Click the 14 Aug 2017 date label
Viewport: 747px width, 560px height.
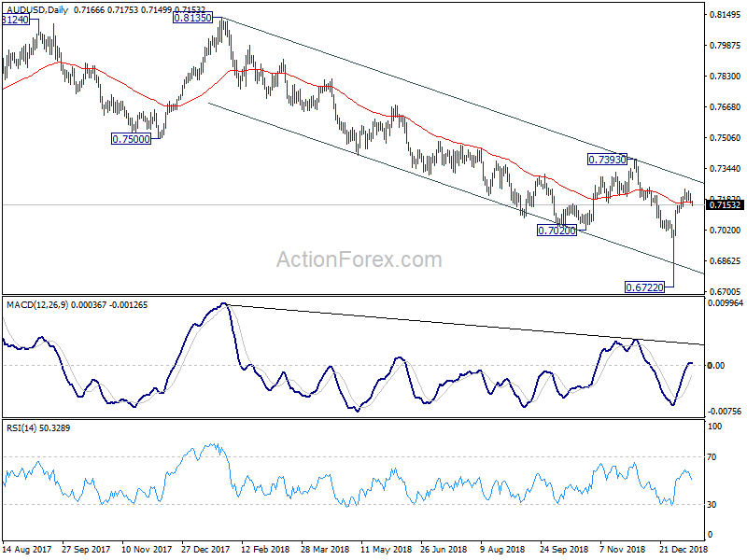click(27, 549)
